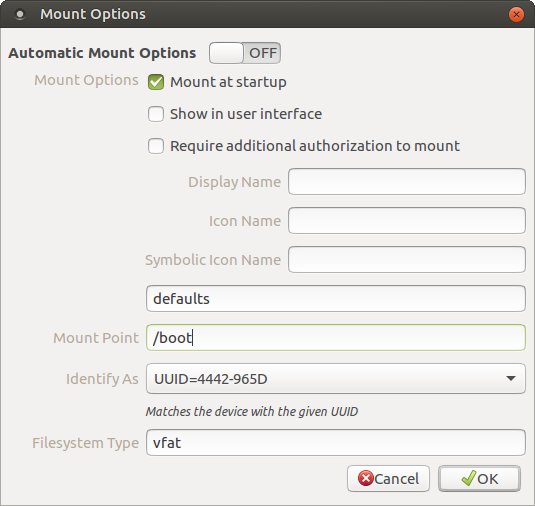The height and width of the screenshot is (506, 535).
Task: Toggle the Automatic Mount Options switch
Action: [245, 53]
